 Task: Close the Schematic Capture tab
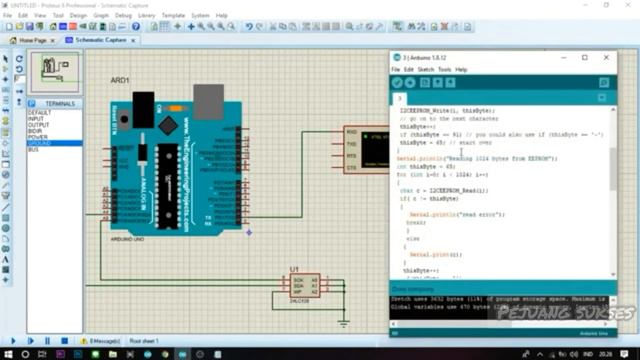point(133,40)
